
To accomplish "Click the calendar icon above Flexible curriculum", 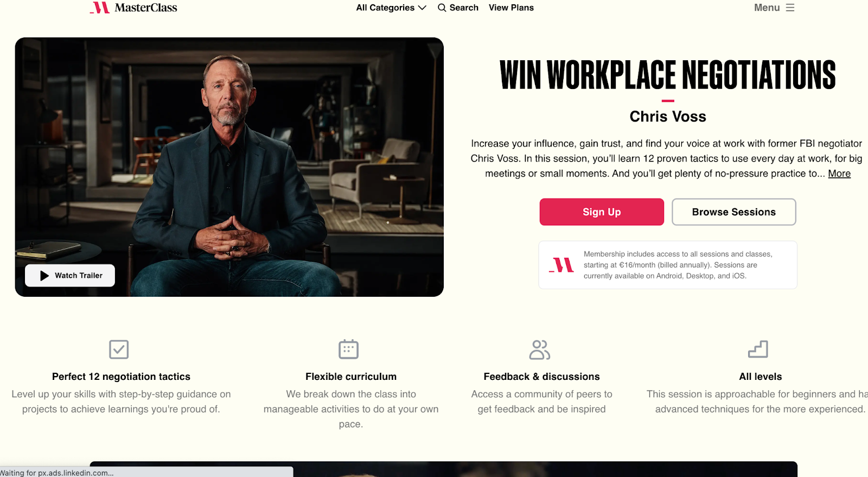I will click(348, 349).
